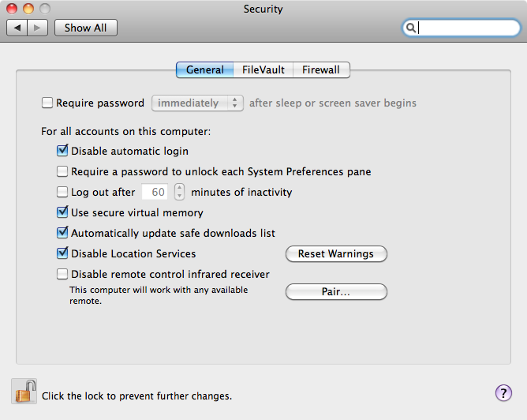Switch to the Firewall tab
This screenshot has width=527, height=420.
point(321,70)
